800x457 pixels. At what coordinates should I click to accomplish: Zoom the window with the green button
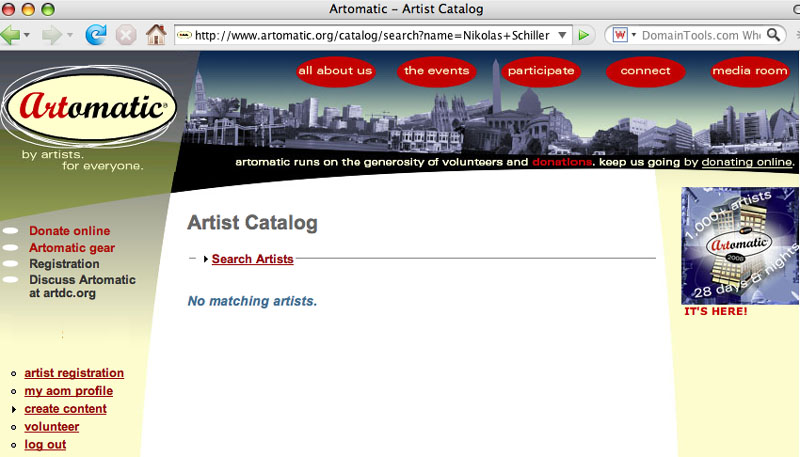(x=48, y=9)
